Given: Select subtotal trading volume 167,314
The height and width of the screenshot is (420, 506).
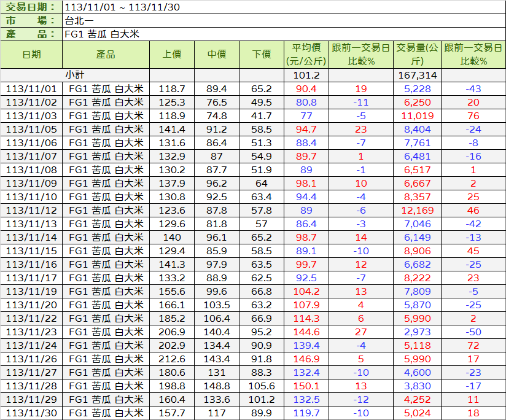Looking at the screenshot, I should pyautogui.click(x=417, y=75).
